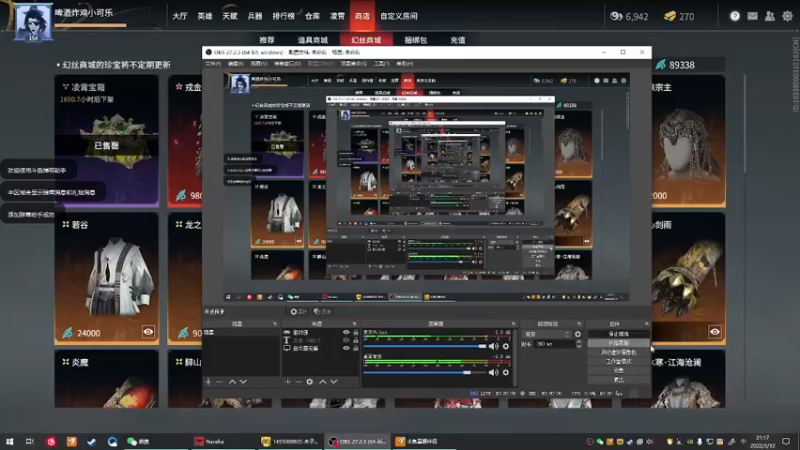This screenshot has height=450, width=800.
Task: Open source properties gear in sources toolbar
Action: coord(310,382)
